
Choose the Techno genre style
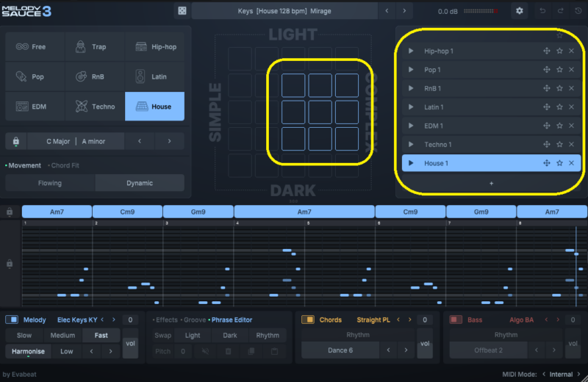click(x=95, y=107)
